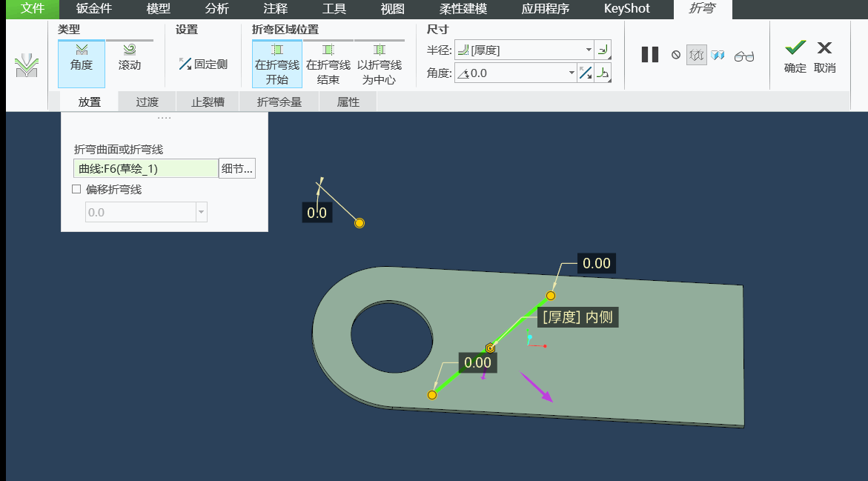Switch to the 钣金件 ribbon tab

point(93,9)
